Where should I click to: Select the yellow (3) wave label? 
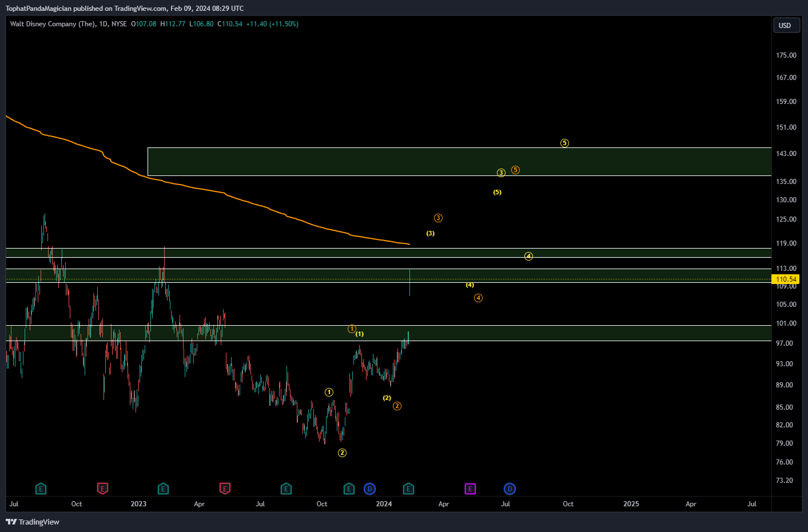point(430,233)
